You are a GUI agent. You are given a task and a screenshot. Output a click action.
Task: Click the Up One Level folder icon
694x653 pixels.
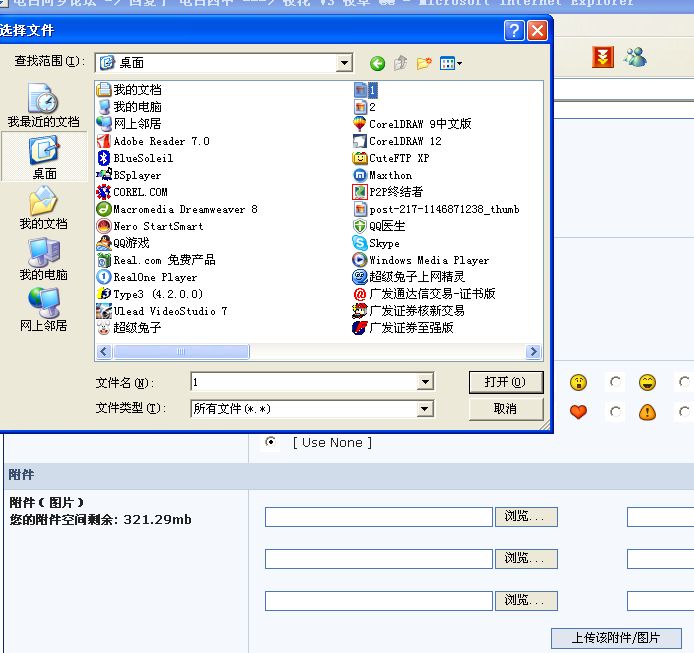tap(400, 63)
